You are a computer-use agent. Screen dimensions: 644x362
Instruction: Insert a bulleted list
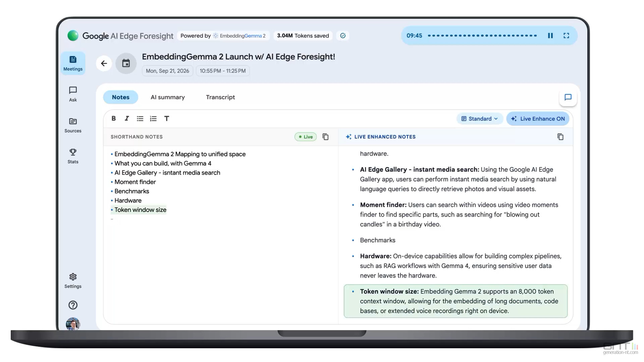(x=140, y=118)
